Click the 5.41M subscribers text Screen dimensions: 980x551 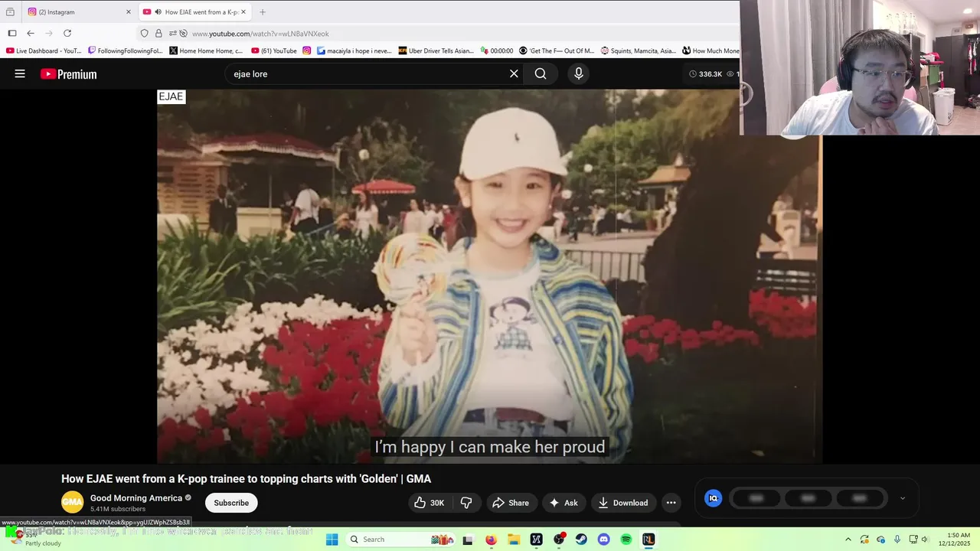pyautogui.click(x=118, y=509)
